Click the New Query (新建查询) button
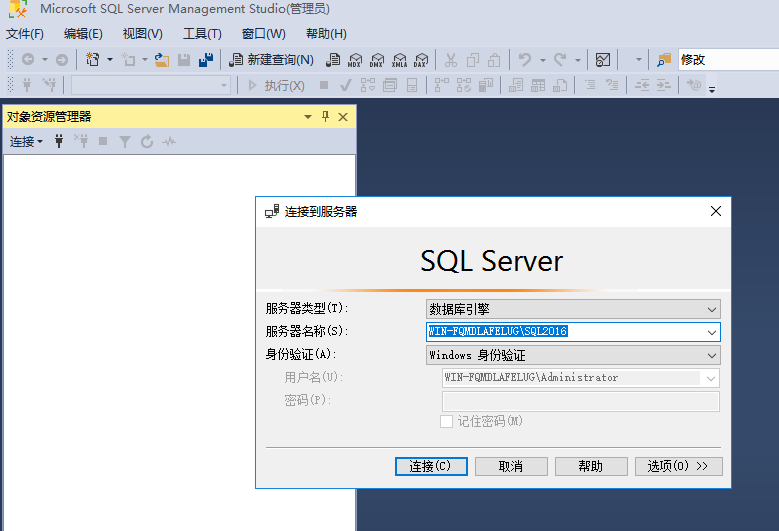This screenshot has height=531, width=779. (271, 60)
